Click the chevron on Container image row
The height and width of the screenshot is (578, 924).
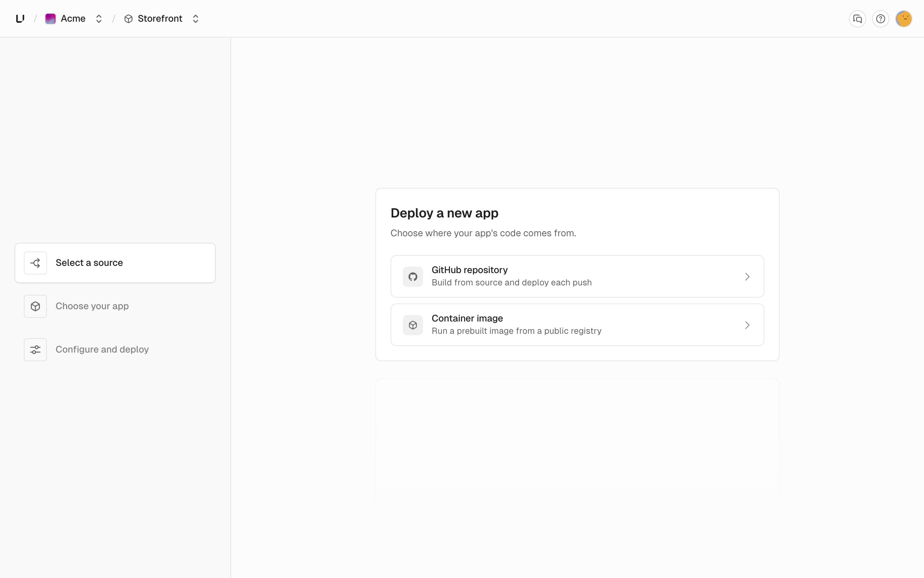tap(747, 325)
